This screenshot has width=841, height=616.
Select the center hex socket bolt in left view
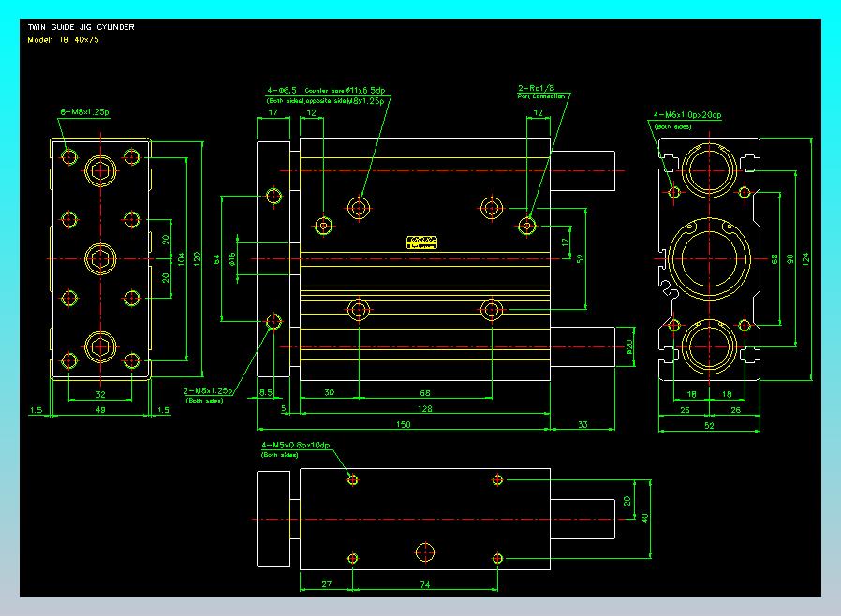tap(99, 257)
